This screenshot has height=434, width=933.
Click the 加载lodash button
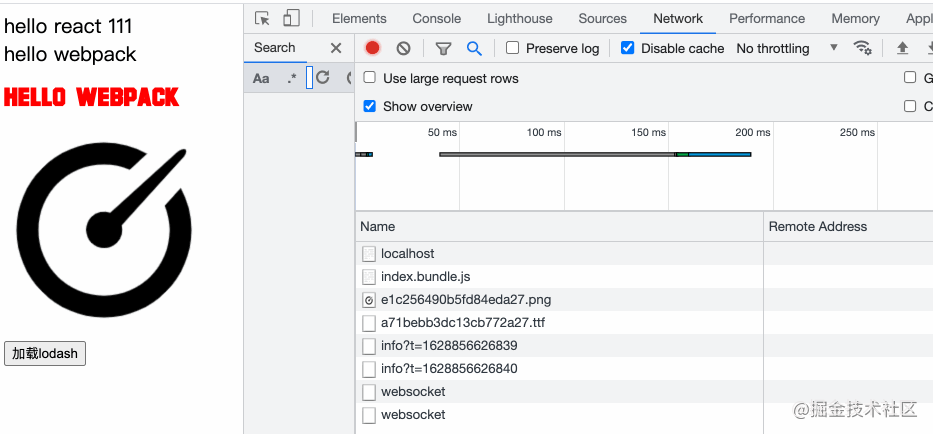coord(45,354)
